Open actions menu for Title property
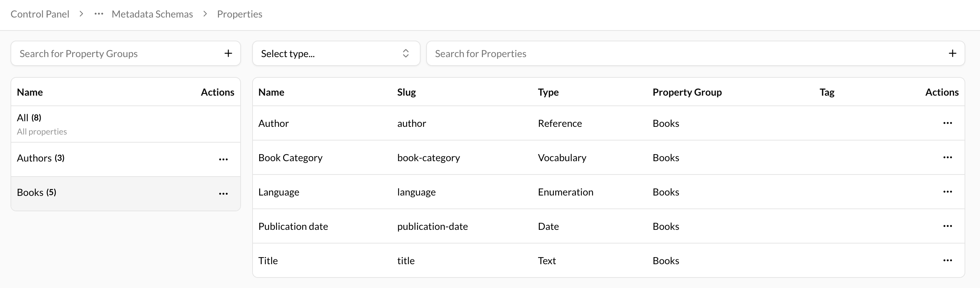980x288 pixels. click(947, 261)
